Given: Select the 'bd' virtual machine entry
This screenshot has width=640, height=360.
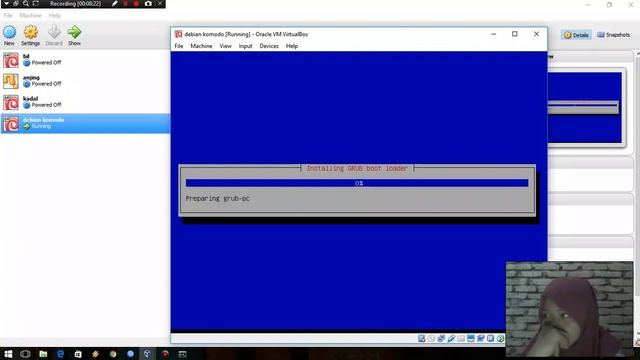Looking at the screenshot, I should (x=85, y=60).
